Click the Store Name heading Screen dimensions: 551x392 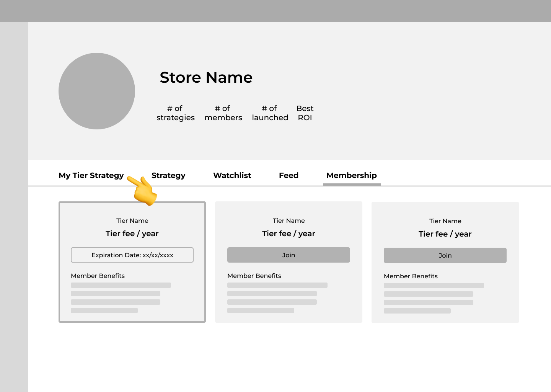click(x=206, y=77)
